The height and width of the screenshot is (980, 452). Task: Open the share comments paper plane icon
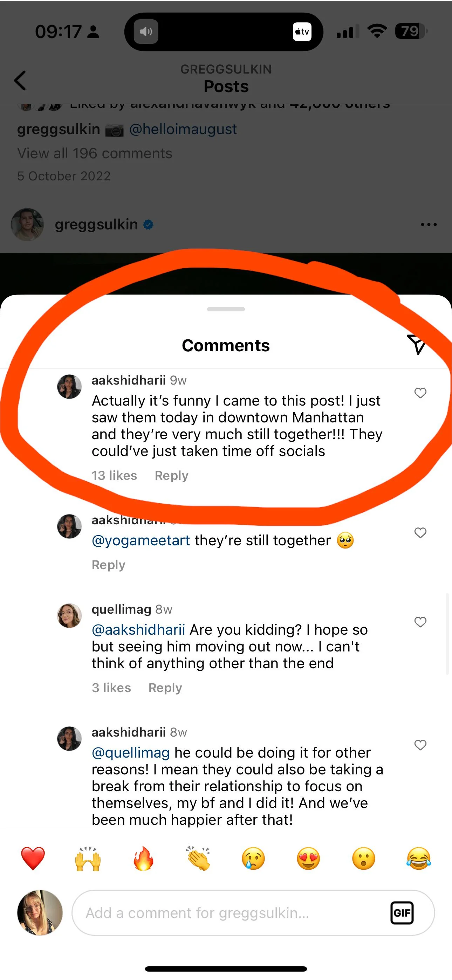(418, 345)
